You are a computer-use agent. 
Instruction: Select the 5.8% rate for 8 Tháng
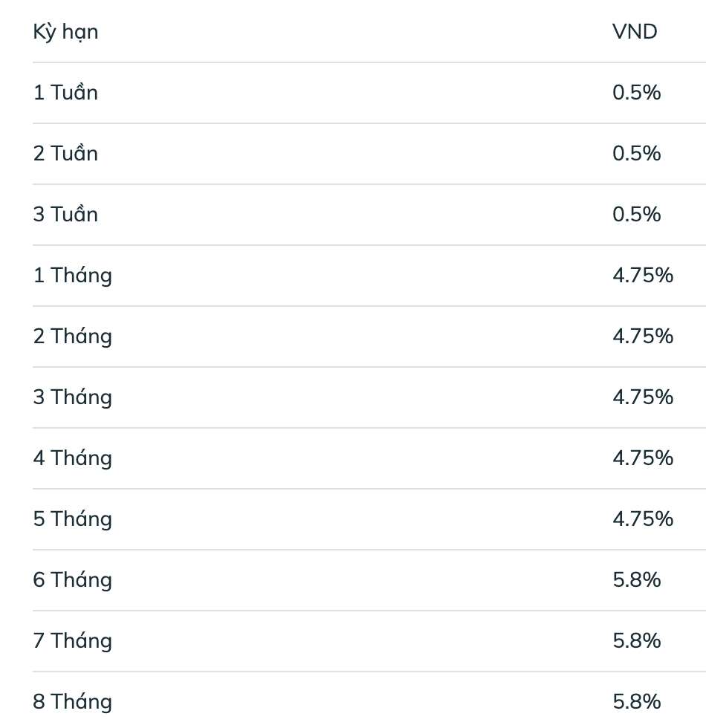tap(636, 702)
